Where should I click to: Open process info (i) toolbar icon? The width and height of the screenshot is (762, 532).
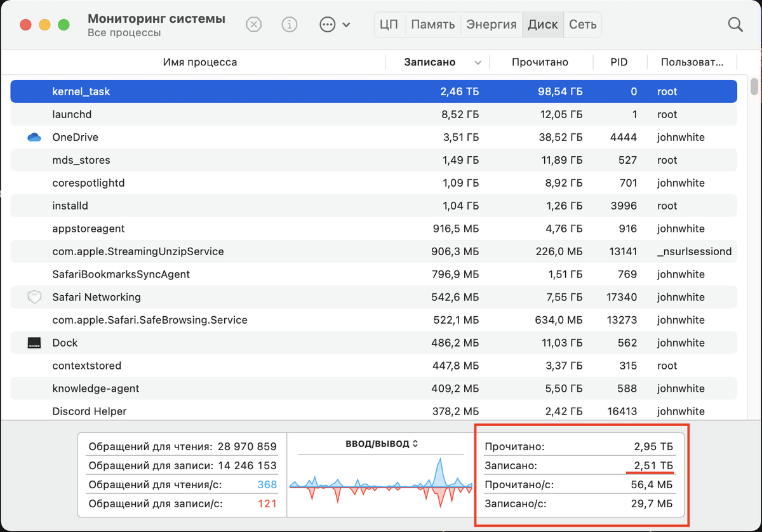tap(290, 25)
